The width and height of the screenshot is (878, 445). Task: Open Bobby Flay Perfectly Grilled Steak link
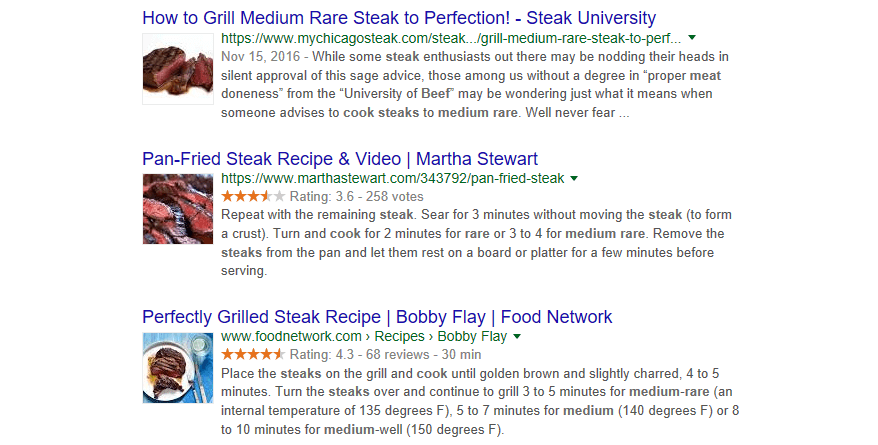(377, 317)
